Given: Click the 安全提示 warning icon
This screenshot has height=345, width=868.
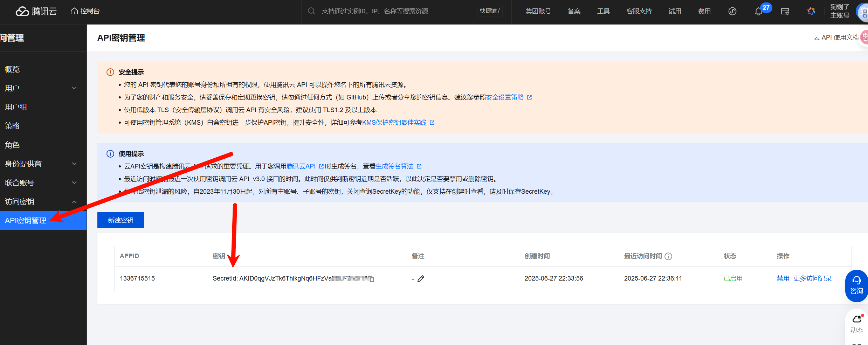Looking at the screenshot, I should tap(110, 72).
